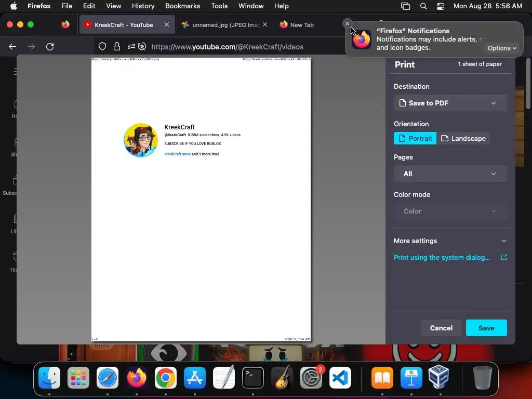Click the Firefox icon in the dock
This screenshot has height=399, width=532.
(137, 378)
